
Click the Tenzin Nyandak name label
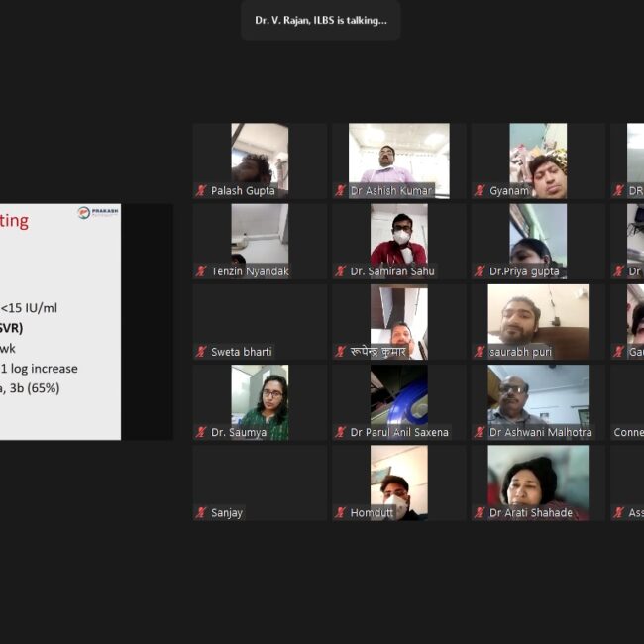[x=250, y=271]
